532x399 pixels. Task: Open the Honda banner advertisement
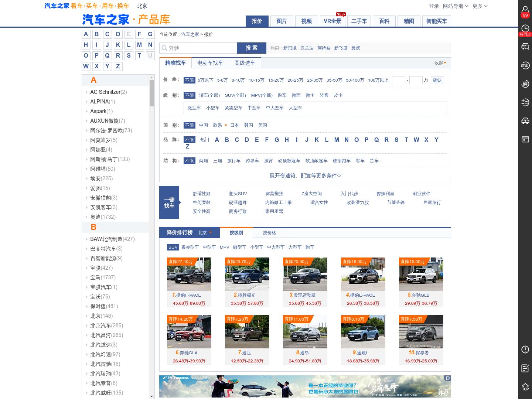(305, 386)
